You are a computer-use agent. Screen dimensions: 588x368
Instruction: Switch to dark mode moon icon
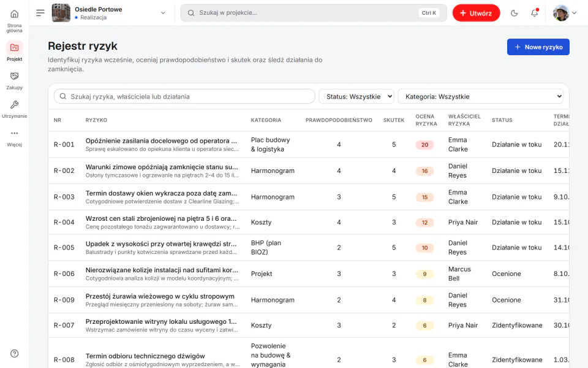point(514,13)
